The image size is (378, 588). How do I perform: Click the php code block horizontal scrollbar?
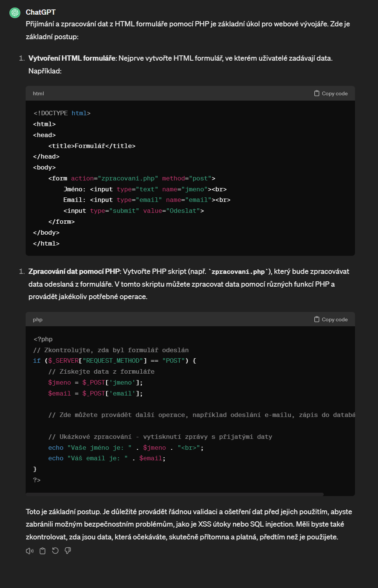(174, 494)
